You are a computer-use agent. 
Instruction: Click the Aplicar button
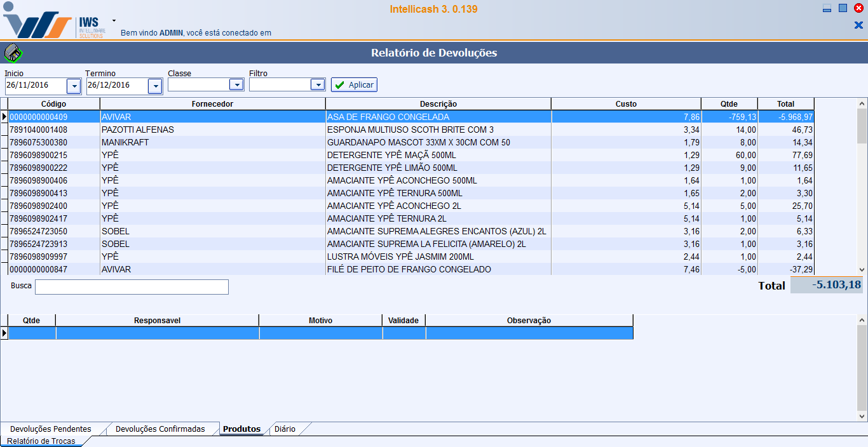(x=354, y=85)
